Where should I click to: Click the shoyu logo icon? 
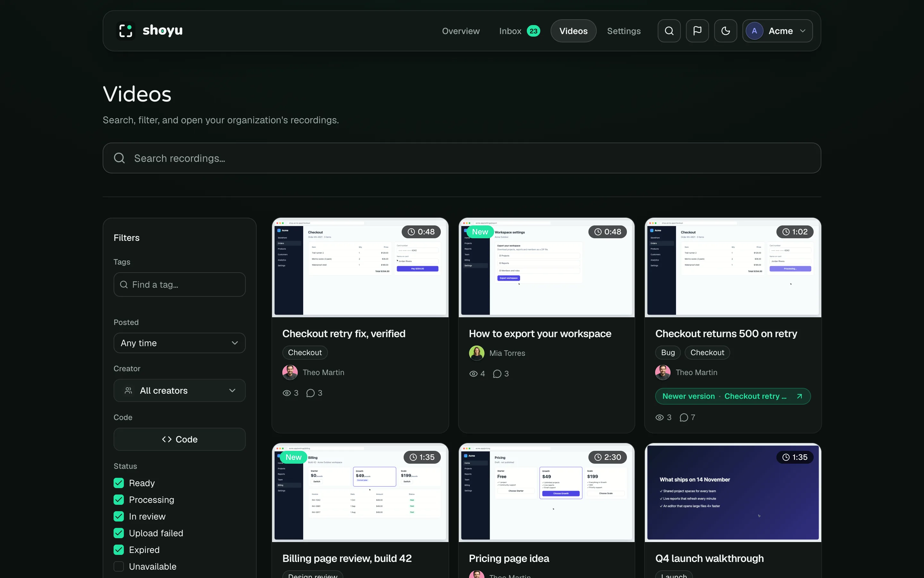(126, 31)
